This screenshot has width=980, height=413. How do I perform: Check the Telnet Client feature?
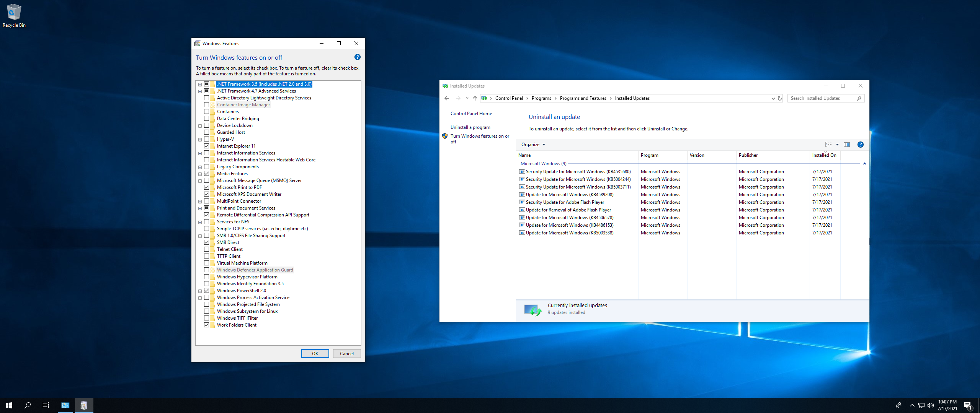(207, 249)
